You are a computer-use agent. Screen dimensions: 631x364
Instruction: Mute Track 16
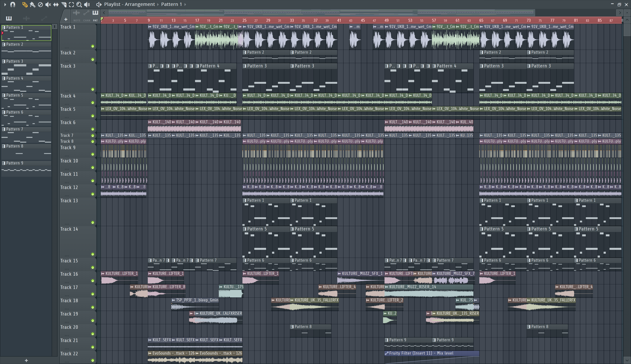point(93,280)
